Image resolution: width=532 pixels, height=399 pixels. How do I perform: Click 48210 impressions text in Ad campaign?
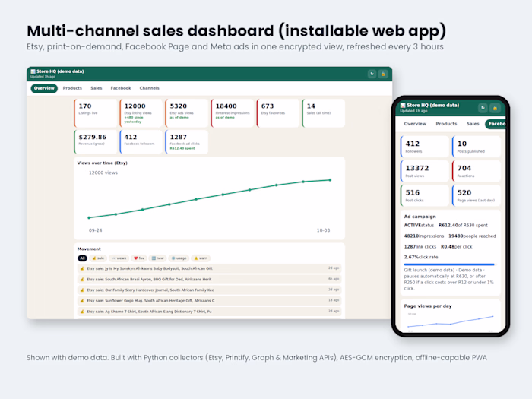(x=424, y=236)
